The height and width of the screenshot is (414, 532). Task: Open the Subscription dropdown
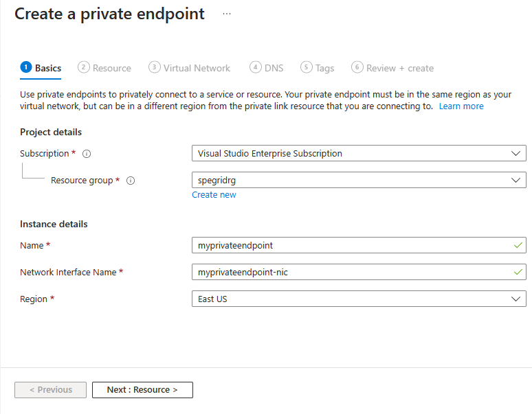(359, 153)
